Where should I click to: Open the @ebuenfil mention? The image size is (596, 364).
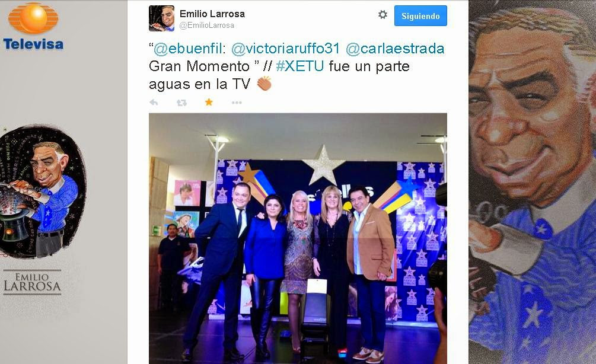click(x=188, y=48)
